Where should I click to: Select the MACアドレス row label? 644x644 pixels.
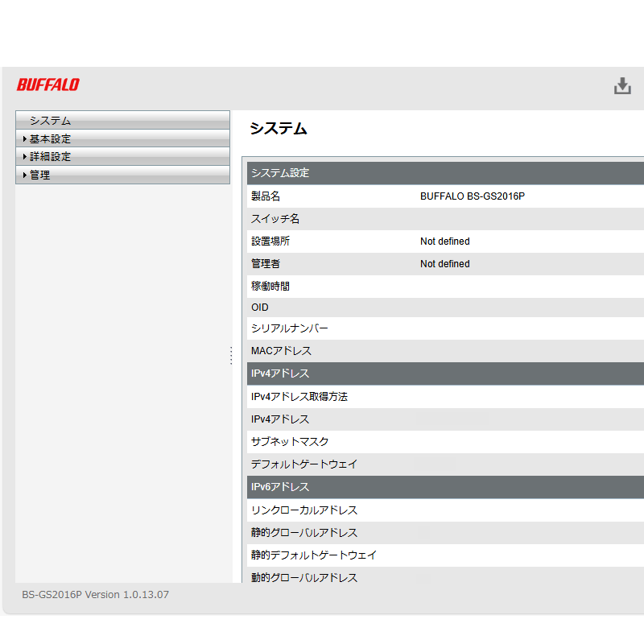pyautogui.click(x=281, y=351)
